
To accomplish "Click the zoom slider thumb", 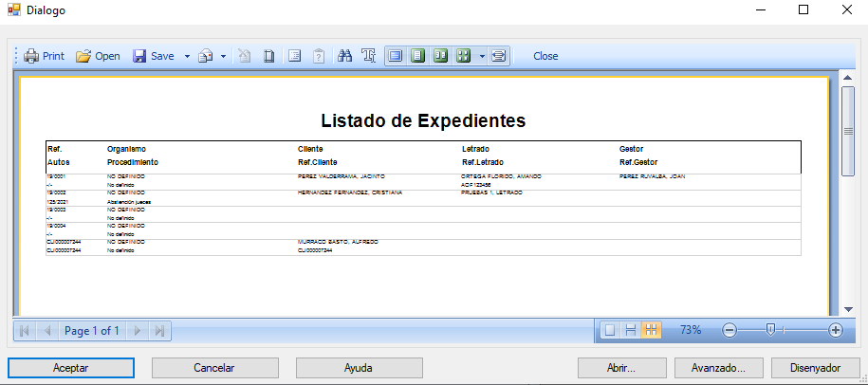I will pos(770,329).
